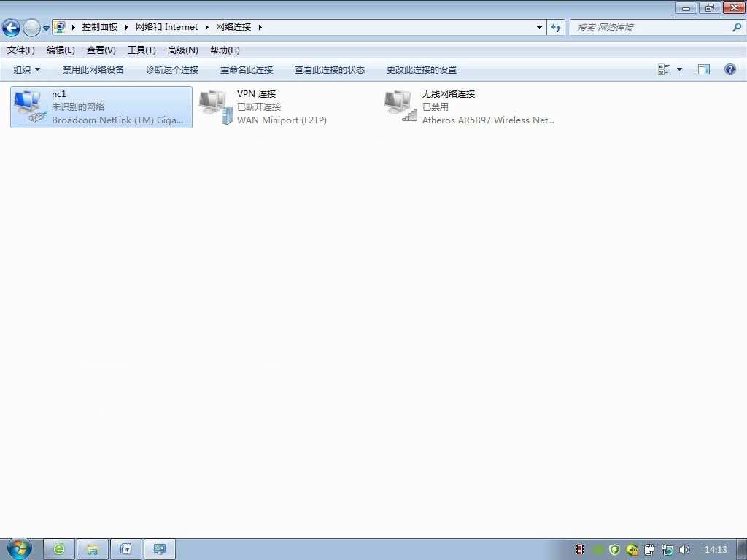The image size is (747, 560).
Task: Switch to the Word taskbar button
Action: 125,549
